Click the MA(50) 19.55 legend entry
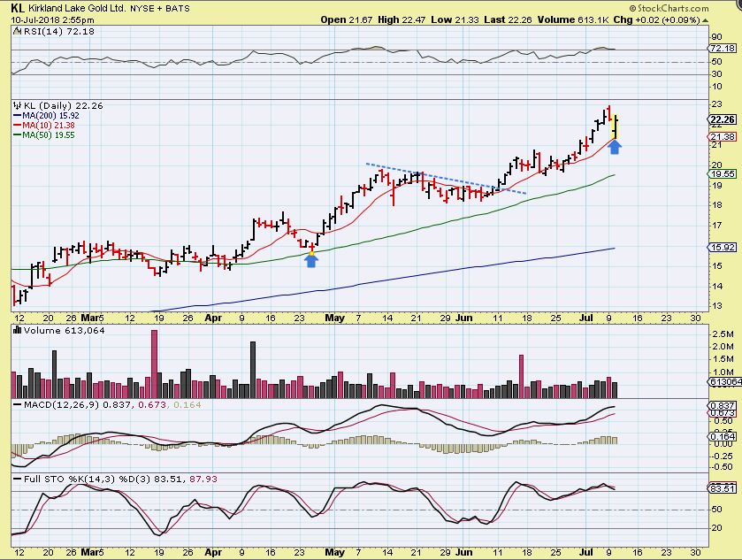 [49, 135]
